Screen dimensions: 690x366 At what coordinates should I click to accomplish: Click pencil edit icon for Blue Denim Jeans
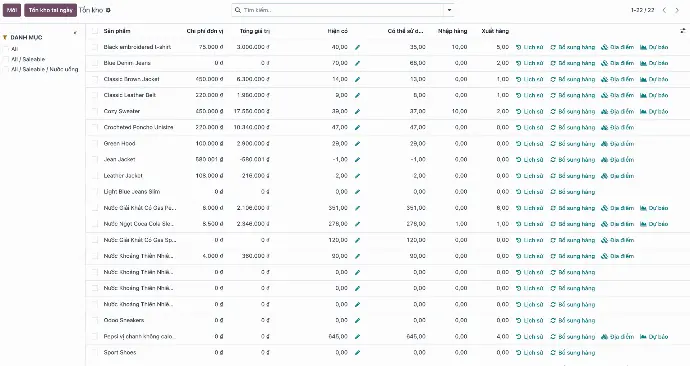[357, 63]
